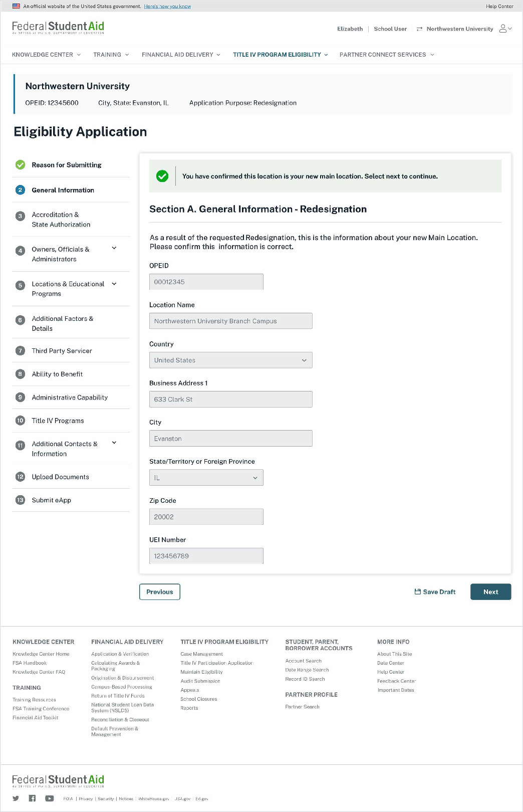Image resolution: width=523 pixels, height=812 pixels.
Task: Open the State/Territory dropdown
Action: click(206, 478)
